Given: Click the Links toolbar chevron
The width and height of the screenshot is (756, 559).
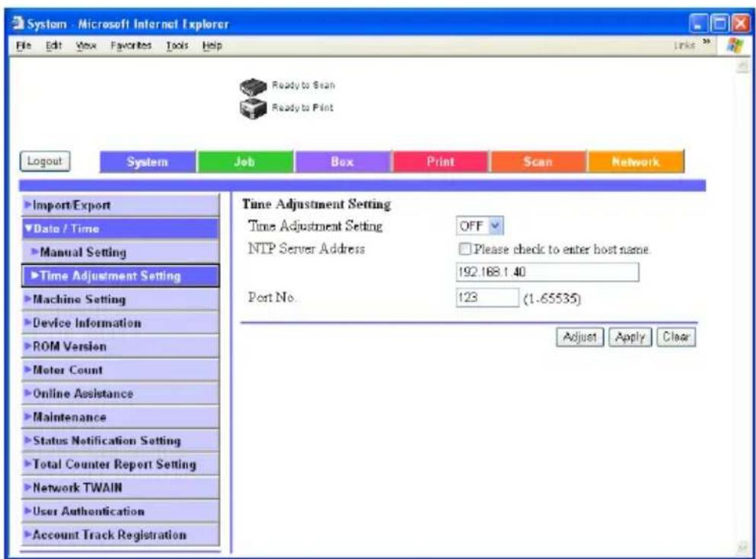Looking at the screenshot, I should 707,43.
